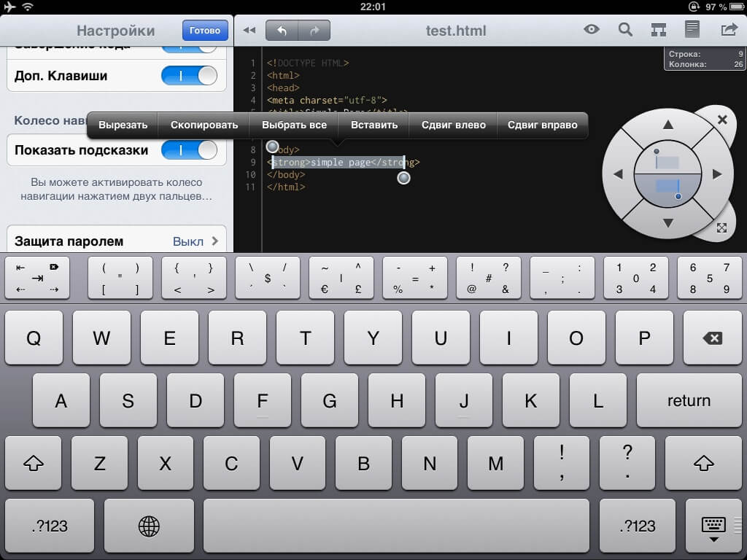The height and width of the screenshot is (560, 747).
Task: Preview page with the eye icon
Action: click(x=591, y=29)
